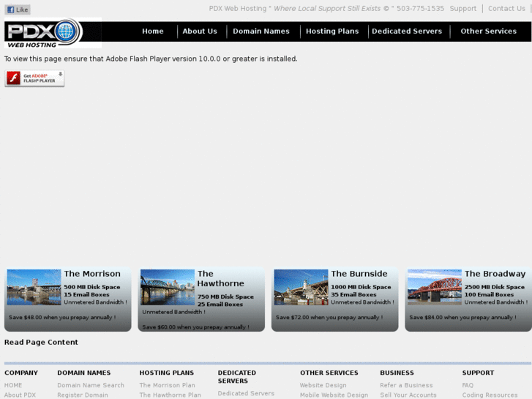Viewport: 532px width, 399px height.
Task: Click footer FAQ link
Action: [x=468, y=385]
